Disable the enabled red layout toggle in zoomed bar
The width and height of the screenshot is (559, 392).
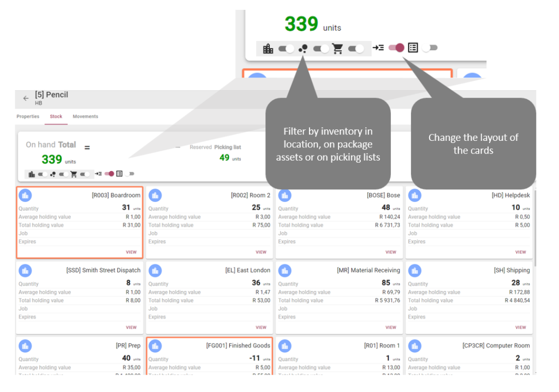397,48
